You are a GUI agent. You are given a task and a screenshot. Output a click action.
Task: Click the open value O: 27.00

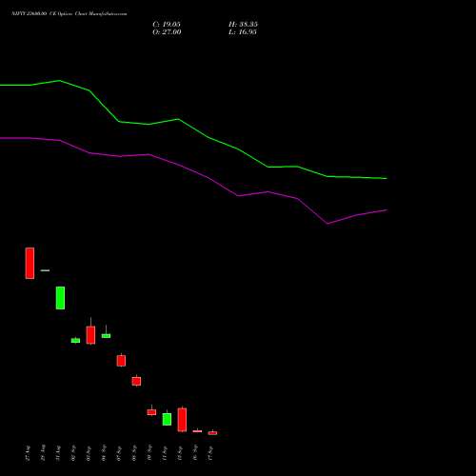pos(167,31)
